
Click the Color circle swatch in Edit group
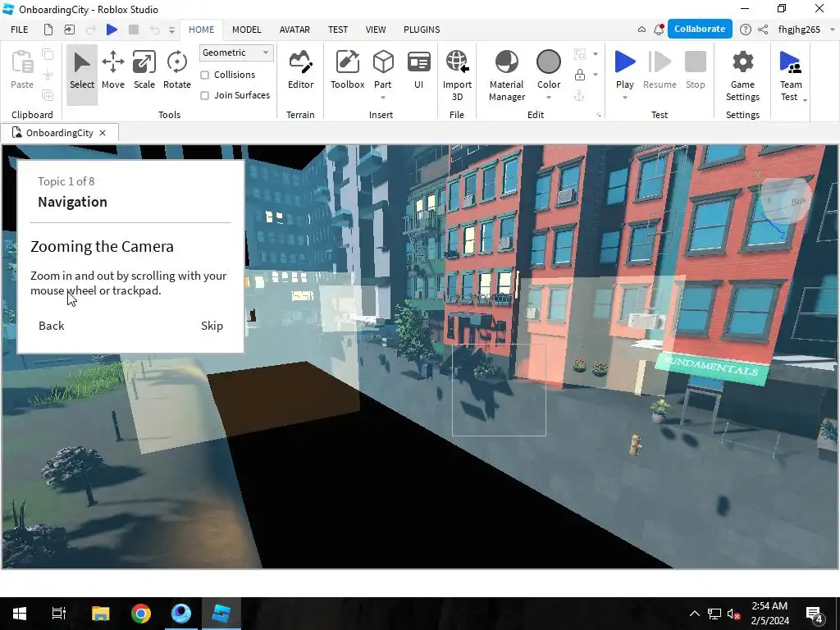click(x=549, y=62)
